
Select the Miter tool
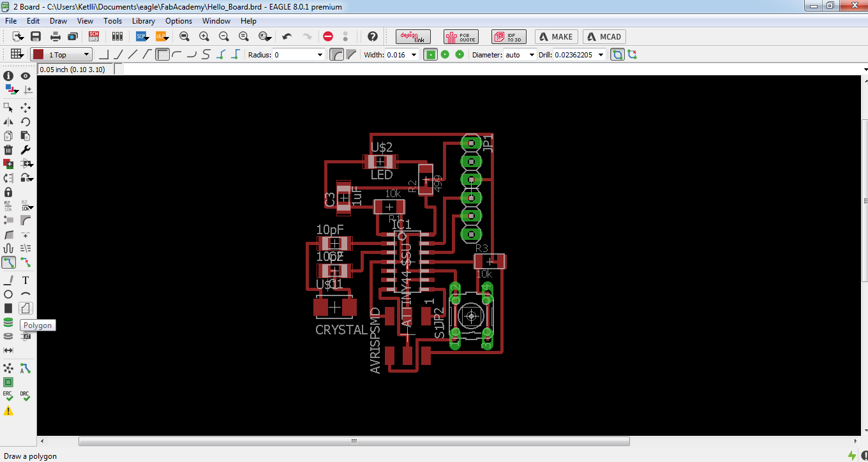pyautogui.click(x=26, y=220)
